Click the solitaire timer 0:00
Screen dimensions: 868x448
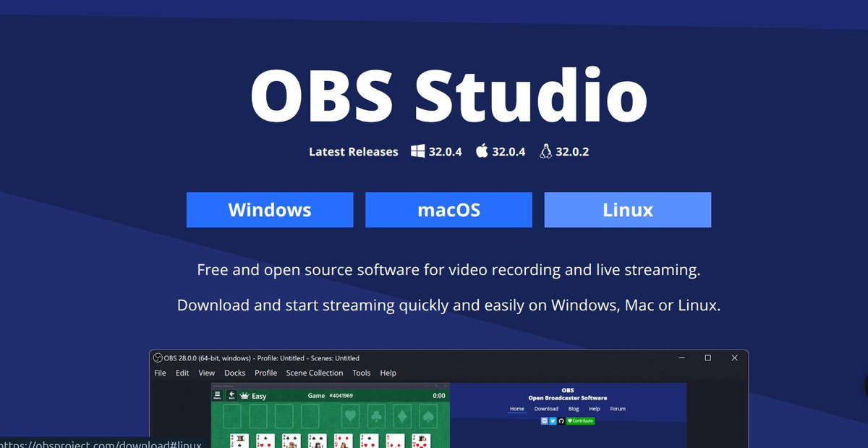tap(439, 396)
